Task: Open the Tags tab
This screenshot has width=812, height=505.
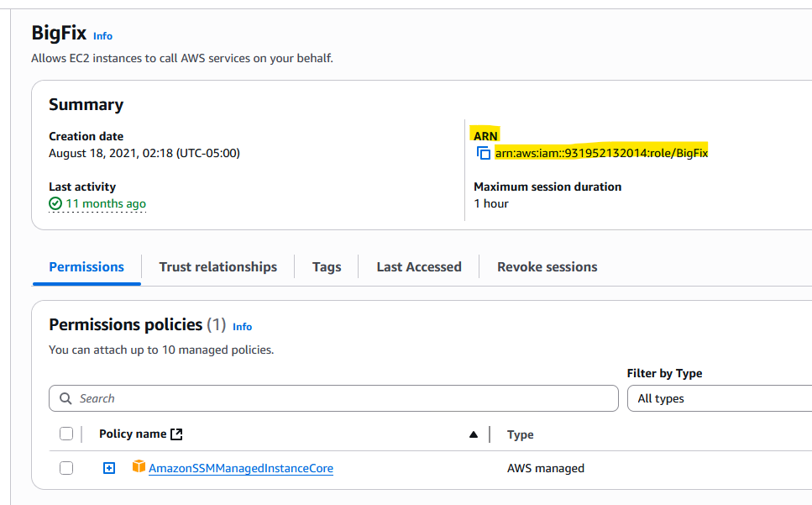Action: 327,266
